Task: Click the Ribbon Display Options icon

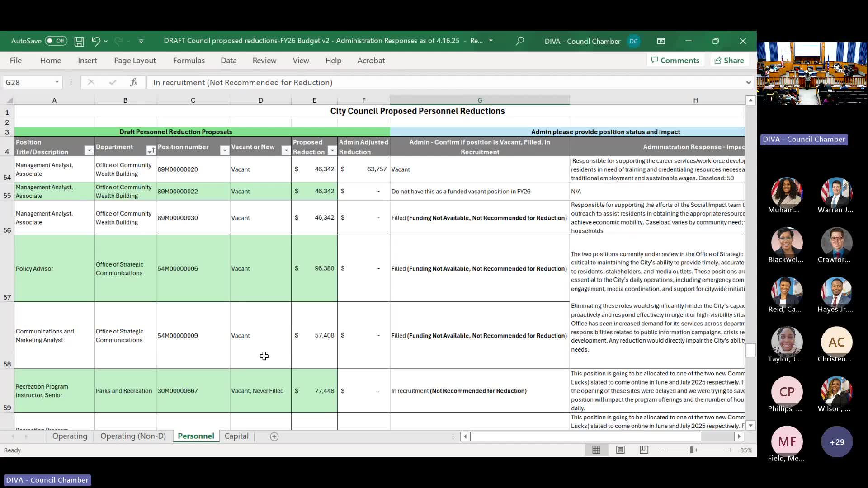Action: click(x=661, y=41)
